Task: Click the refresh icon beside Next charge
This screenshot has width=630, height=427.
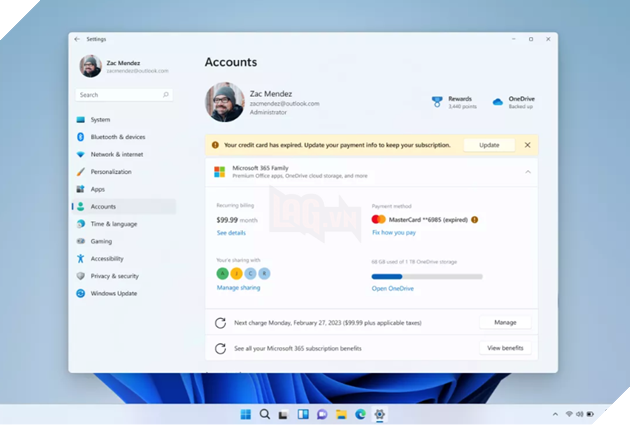Action: (220, 323)
